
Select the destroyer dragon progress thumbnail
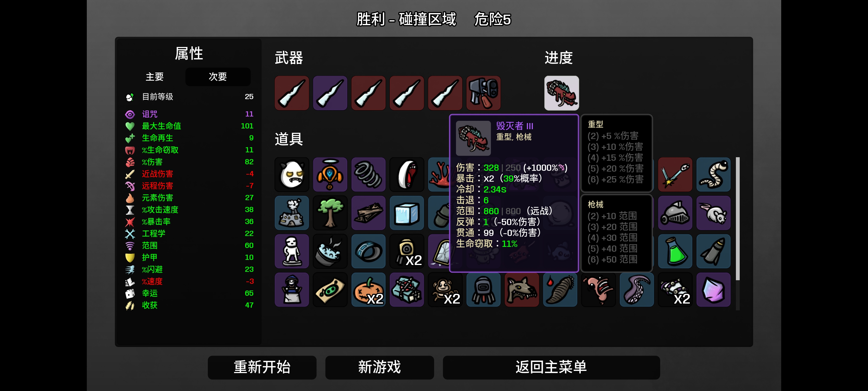[561, 93]
